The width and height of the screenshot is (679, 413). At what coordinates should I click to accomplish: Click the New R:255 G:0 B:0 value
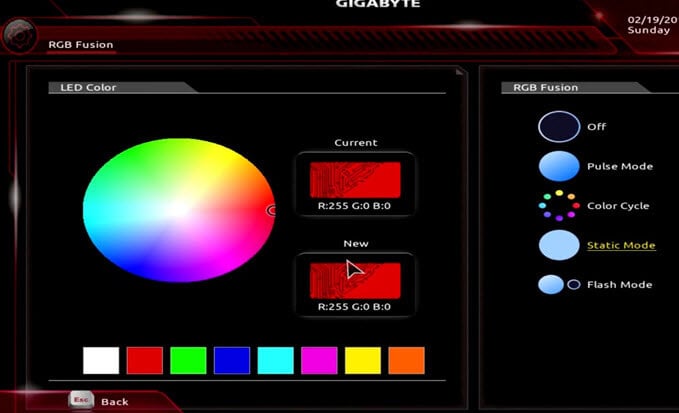tap(354, 307)
